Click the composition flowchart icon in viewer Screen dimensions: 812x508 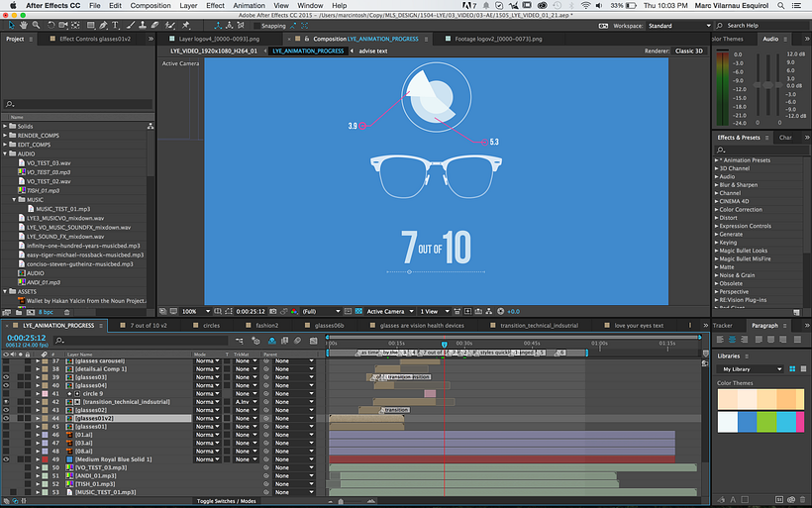pyautogui.click(x=489, y=312)
